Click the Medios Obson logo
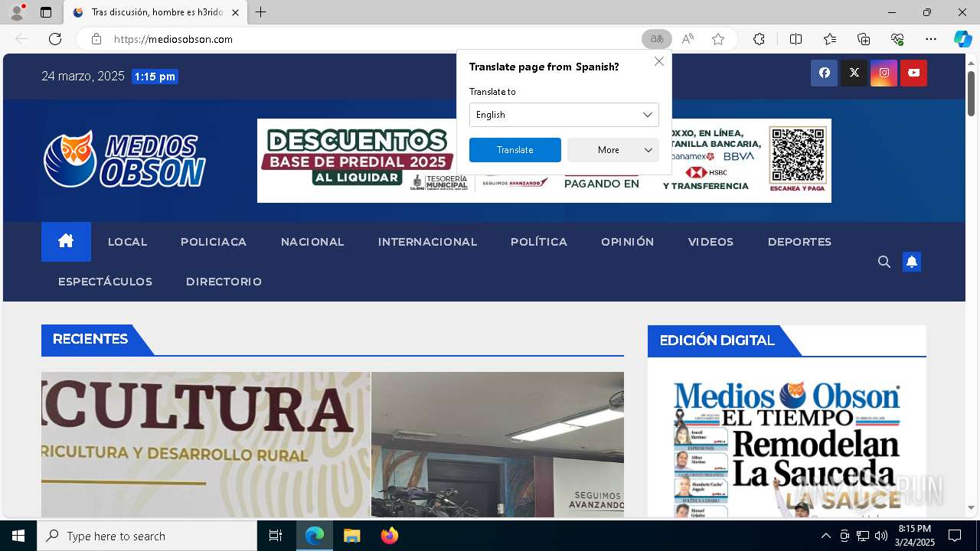980x551 pixels. (x=125, y=159)
